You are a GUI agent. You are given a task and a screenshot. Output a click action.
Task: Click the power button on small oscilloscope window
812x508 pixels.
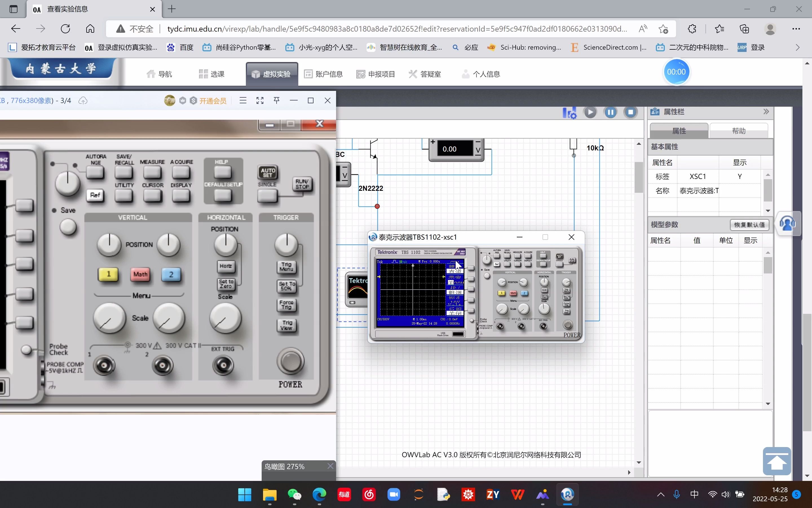tap(568, 325)
